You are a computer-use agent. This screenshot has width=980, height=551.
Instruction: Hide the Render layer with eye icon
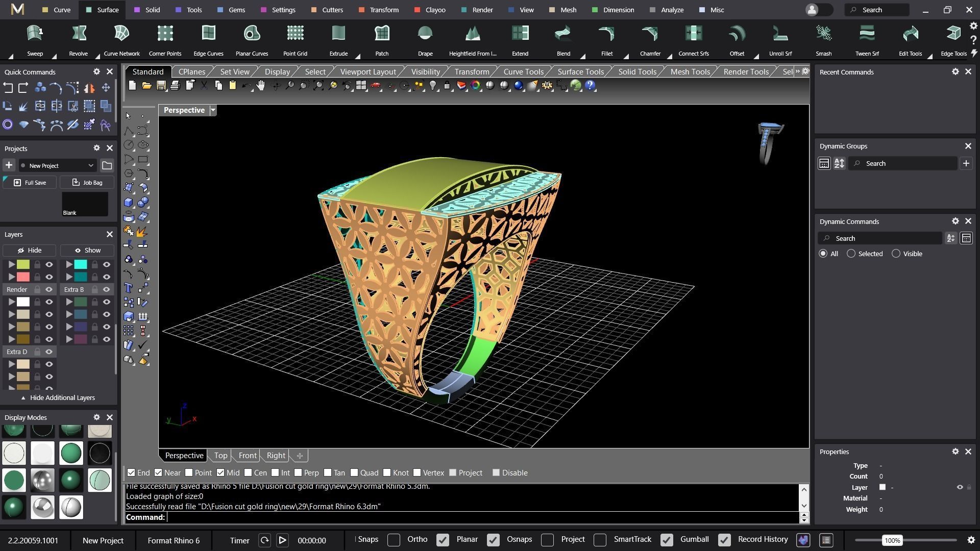pyautogui.click(x=49, y=289)
